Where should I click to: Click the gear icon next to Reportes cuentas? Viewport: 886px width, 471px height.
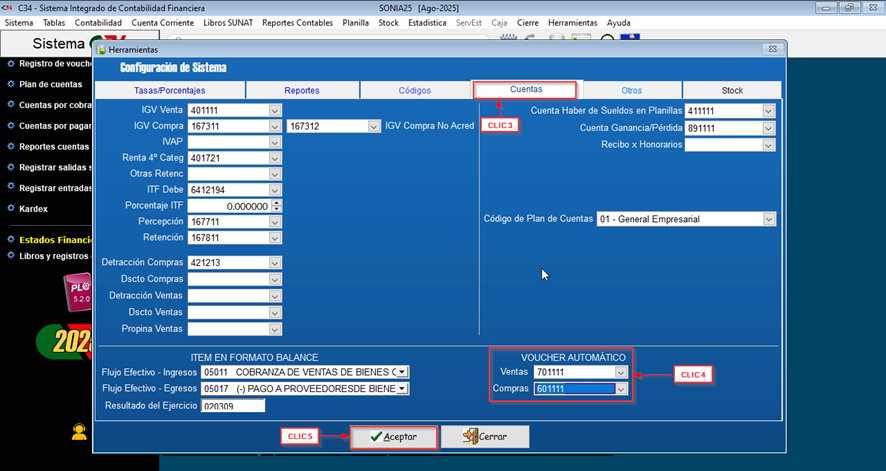tap(10, 146)
